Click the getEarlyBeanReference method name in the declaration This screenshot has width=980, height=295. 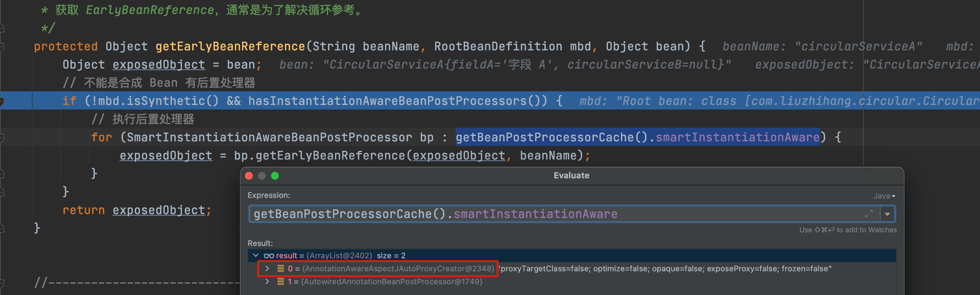(230, 46)
